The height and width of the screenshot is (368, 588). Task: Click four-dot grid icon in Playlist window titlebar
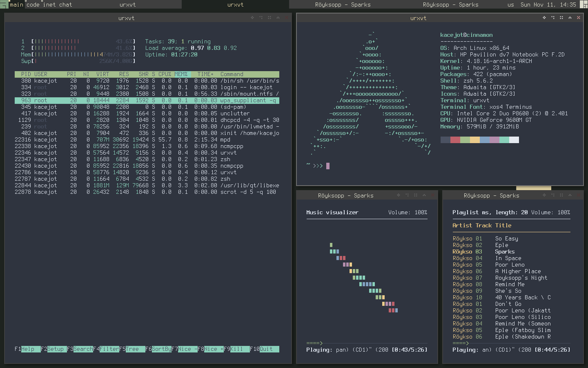[x=561, y=195]
